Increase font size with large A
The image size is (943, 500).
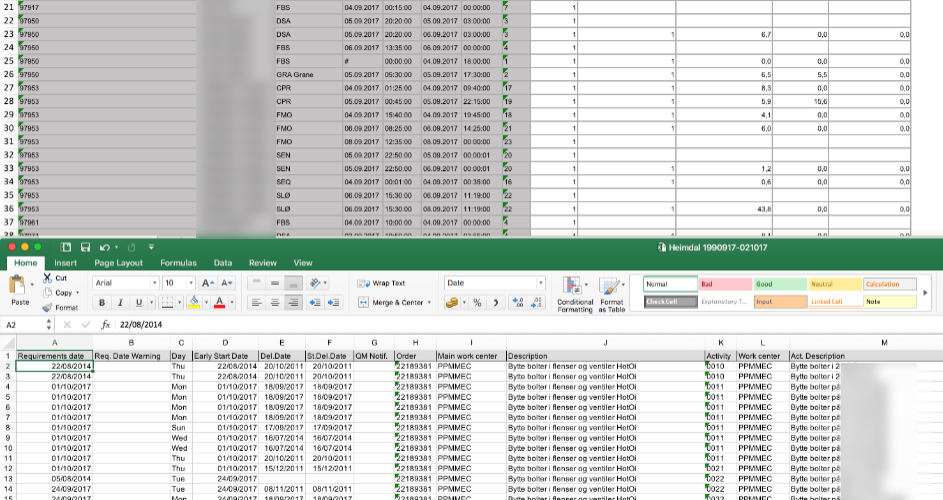click(208, 283)
